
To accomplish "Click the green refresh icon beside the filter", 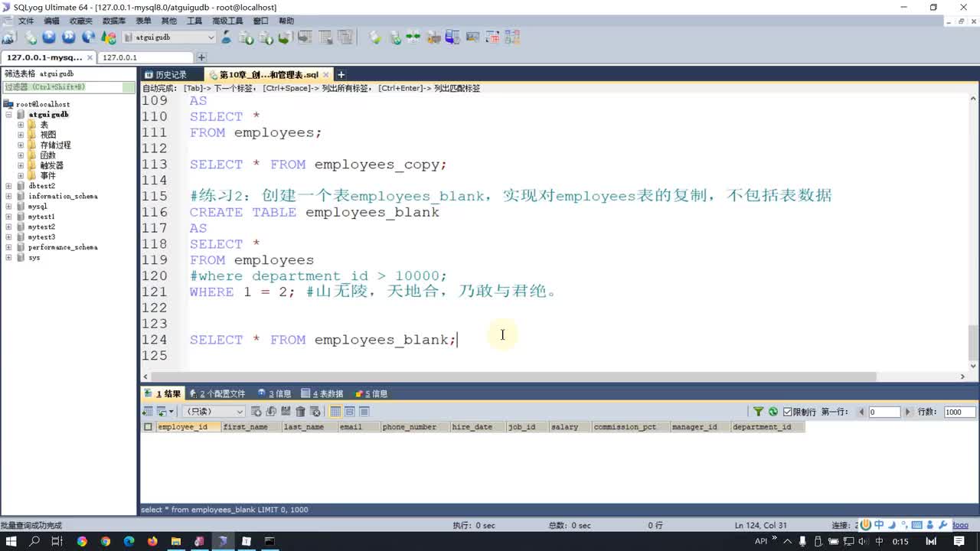I will pyautogui.click(x=773, y=412).
